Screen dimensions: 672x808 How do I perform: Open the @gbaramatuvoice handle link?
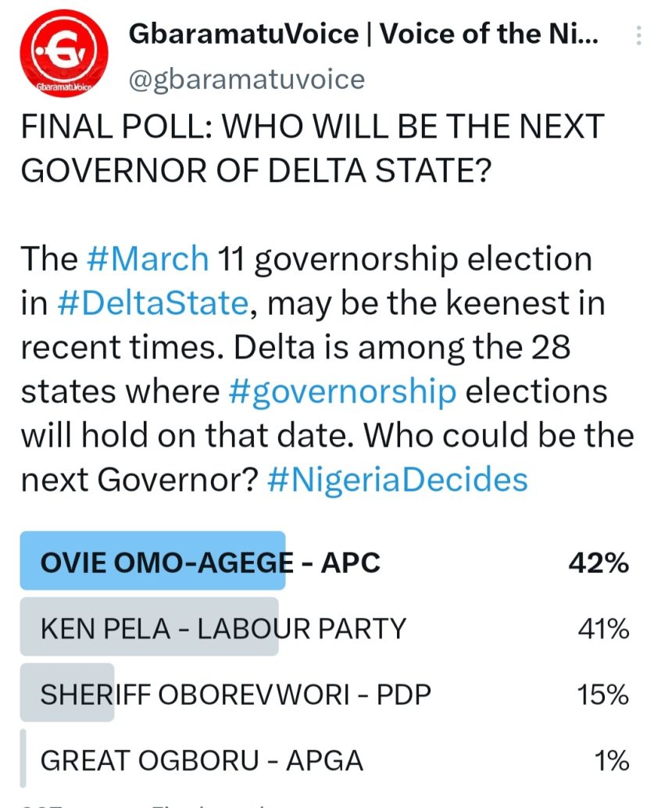pyautogui.click(x=246, y=79)
